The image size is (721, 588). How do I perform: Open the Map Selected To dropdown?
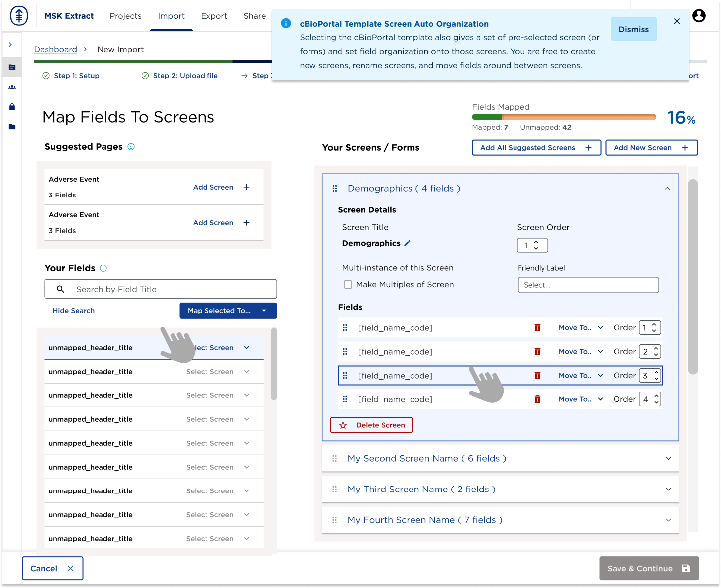point(227,311)
